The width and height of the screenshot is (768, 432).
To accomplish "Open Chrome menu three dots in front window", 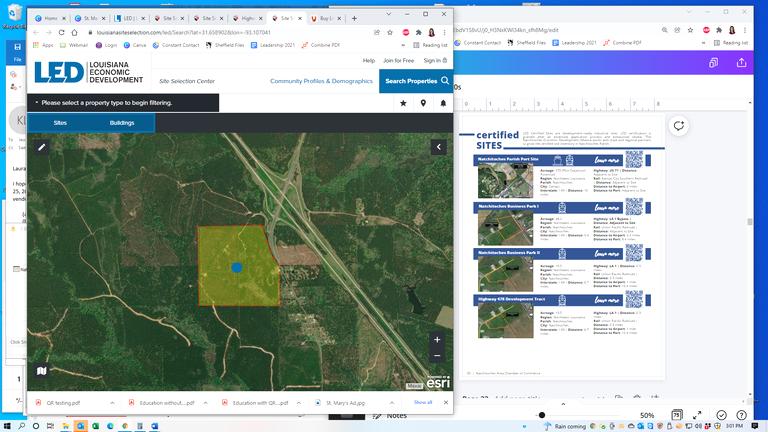I will click(444, 32).
